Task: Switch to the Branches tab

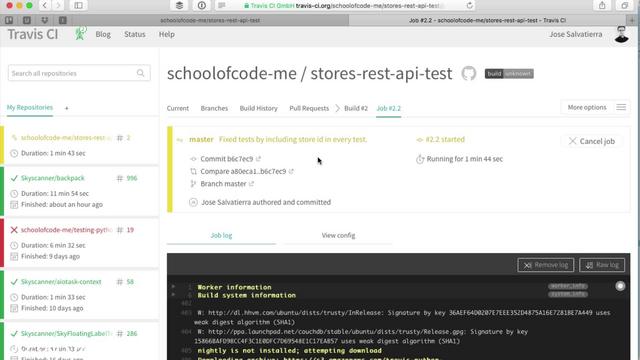Action: (214, 108)
